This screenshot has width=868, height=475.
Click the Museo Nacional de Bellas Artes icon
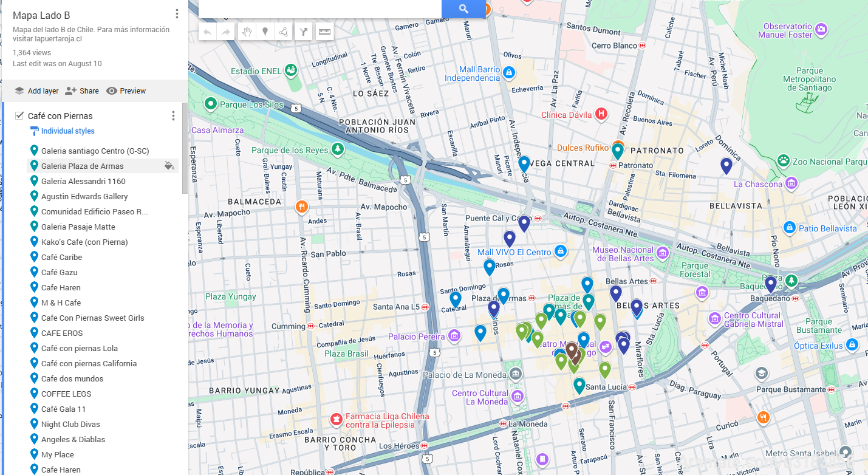pyautogui.click(x=663, y=251)
